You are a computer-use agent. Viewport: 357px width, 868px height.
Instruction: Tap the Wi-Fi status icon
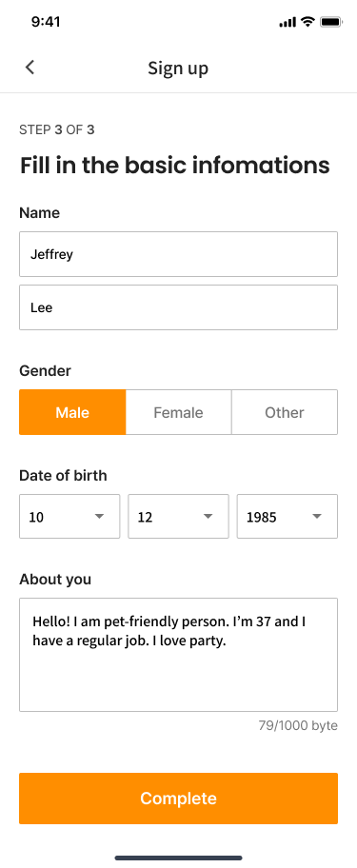tap(307, 22)
